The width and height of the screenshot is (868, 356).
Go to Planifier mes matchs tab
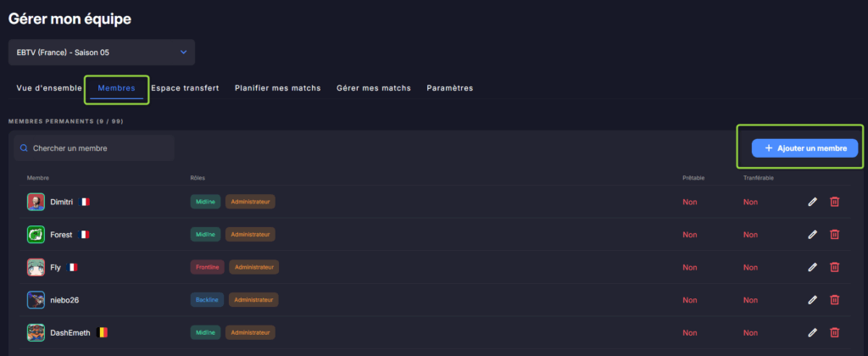point(277,88)
